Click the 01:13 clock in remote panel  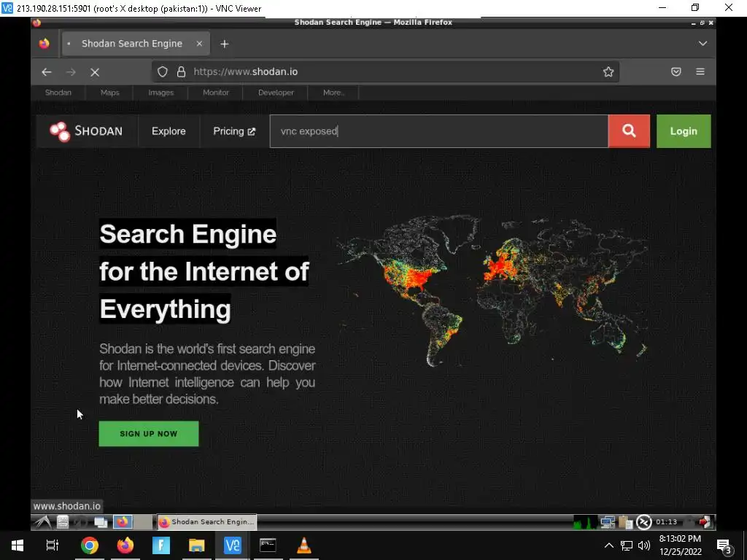pyautogui.click(x=666, y=522)
